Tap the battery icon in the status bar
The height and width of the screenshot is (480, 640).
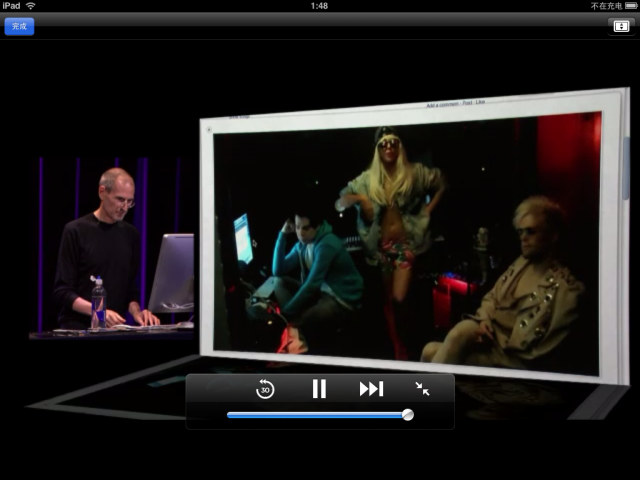pos(631,6)
